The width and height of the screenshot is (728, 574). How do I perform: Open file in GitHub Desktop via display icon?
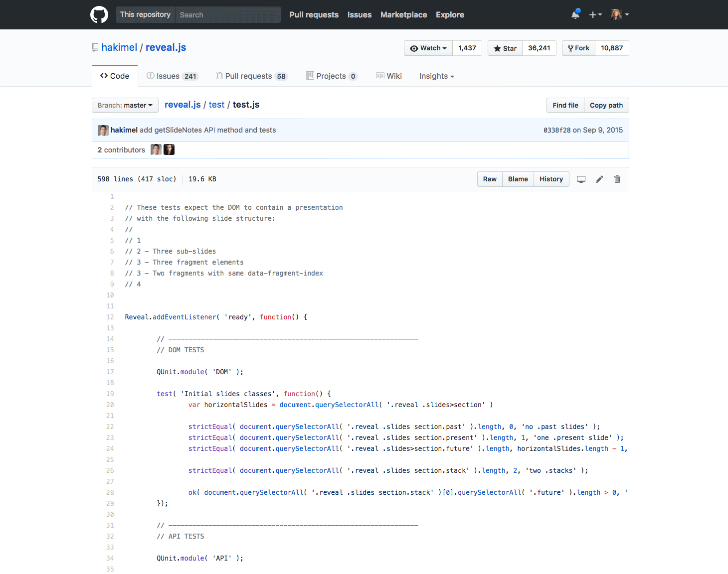(580, 179)
